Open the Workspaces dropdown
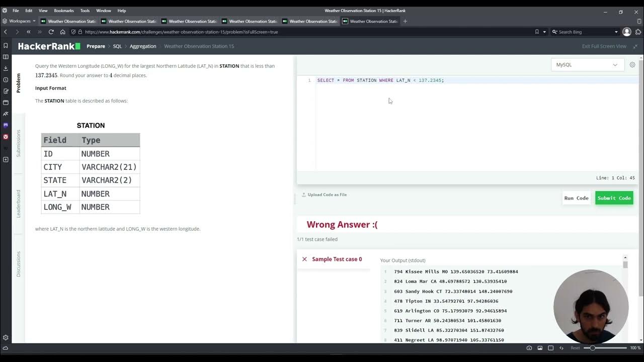 (x=19, y=21)
